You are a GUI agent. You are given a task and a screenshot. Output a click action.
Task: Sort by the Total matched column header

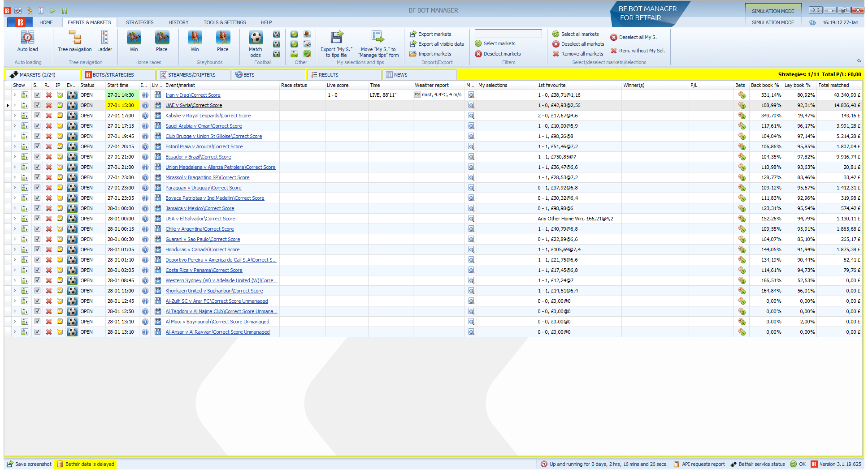pyautogui.click(x=838, y=85)
